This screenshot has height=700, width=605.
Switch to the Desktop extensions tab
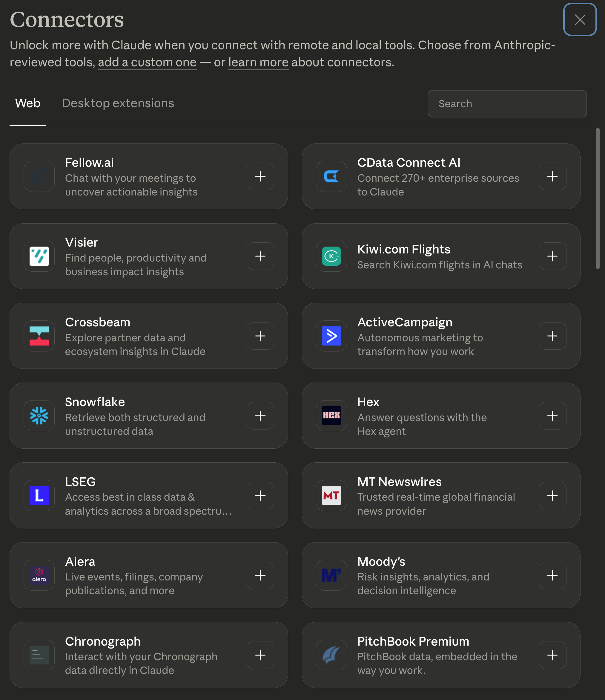click(118, 103)
